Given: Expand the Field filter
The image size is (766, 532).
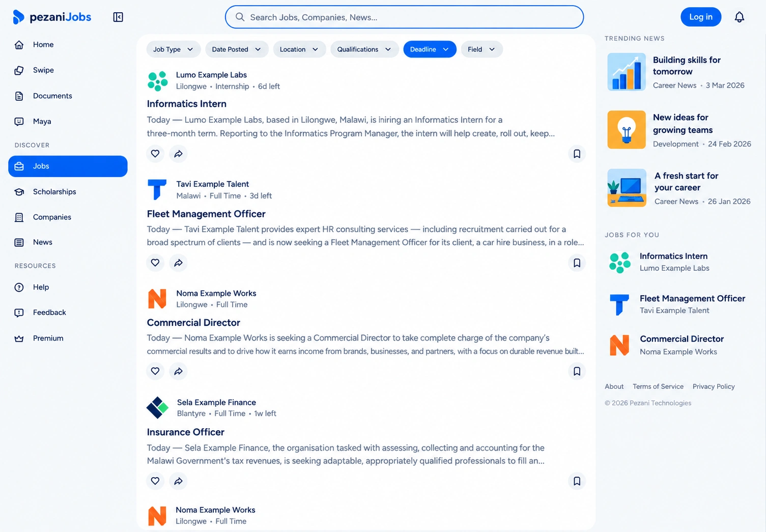Looking at the screenshot, I should tap(481, 49).
